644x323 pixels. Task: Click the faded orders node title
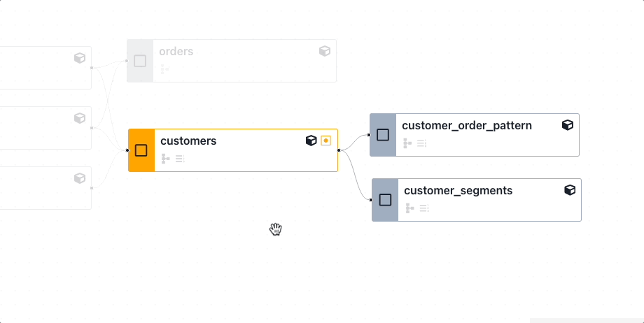coord(176,52)
